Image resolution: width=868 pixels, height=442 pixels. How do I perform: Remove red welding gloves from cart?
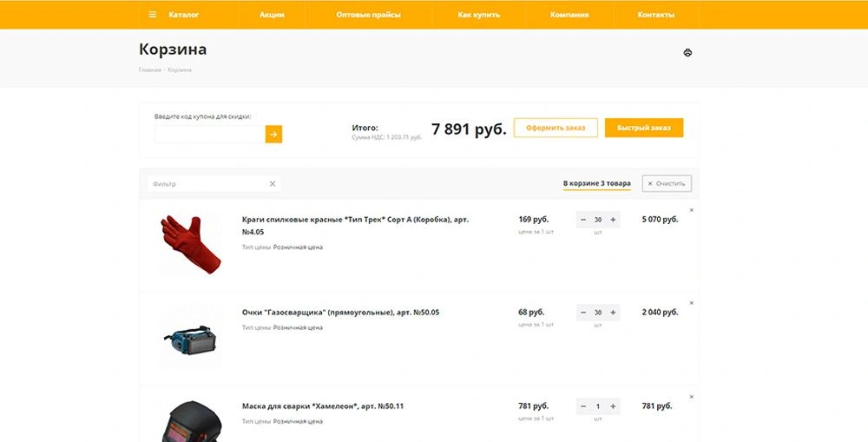pos(692,210)
